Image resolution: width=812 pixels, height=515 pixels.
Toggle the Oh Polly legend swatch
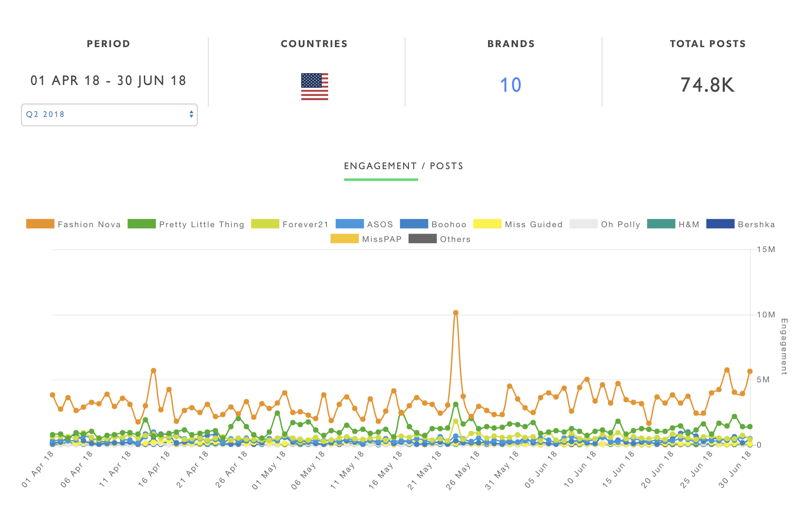coord(584,224)
